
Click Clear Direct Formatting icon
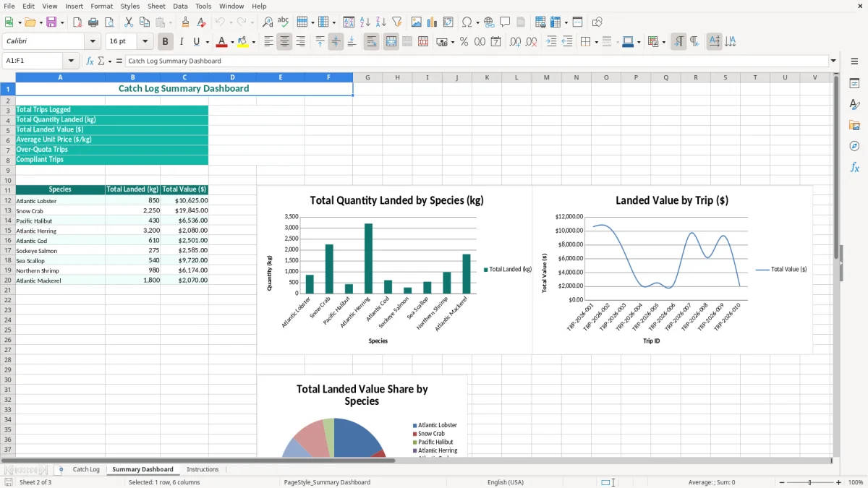(x=200, y=22)
